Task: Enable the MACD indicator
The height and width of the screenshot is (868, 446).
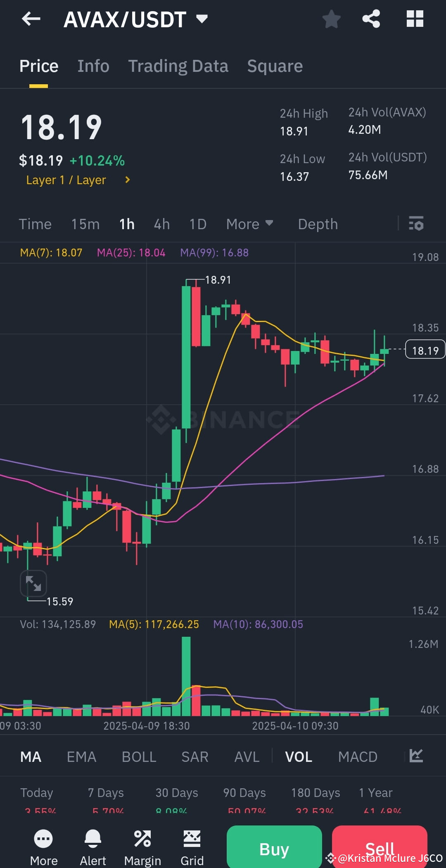Action: click(x=358, y=757)
